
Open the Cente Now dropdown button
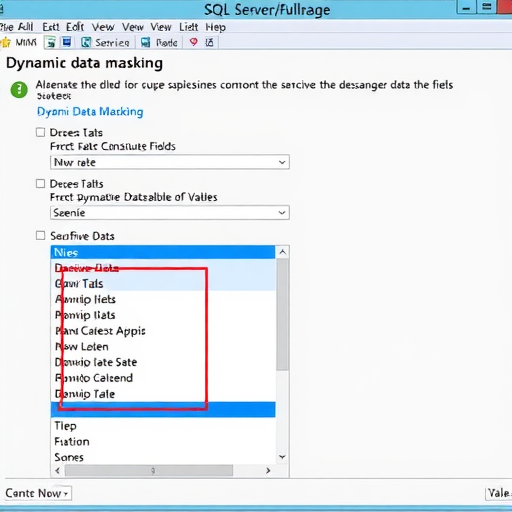(38, 493)
